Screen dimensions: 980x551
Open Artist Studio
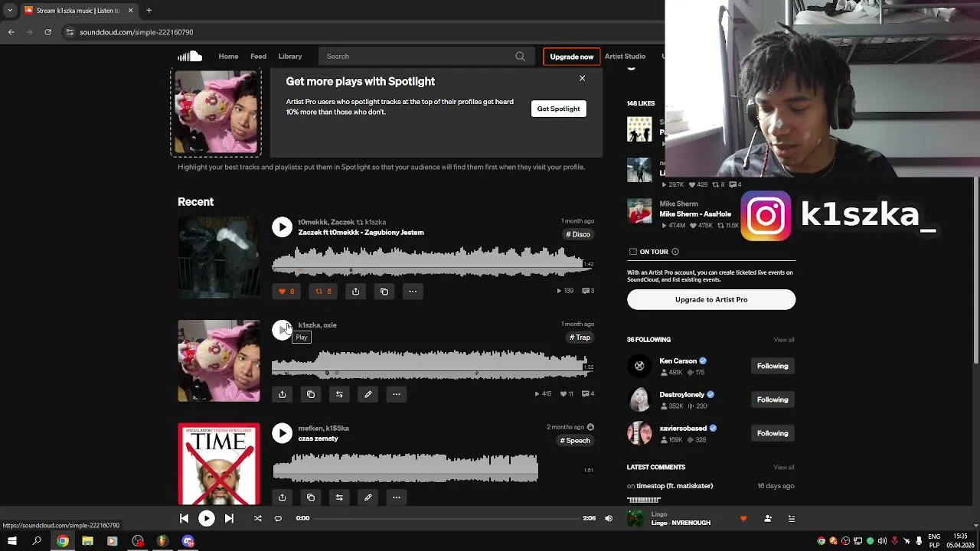[x=625, y=56]
